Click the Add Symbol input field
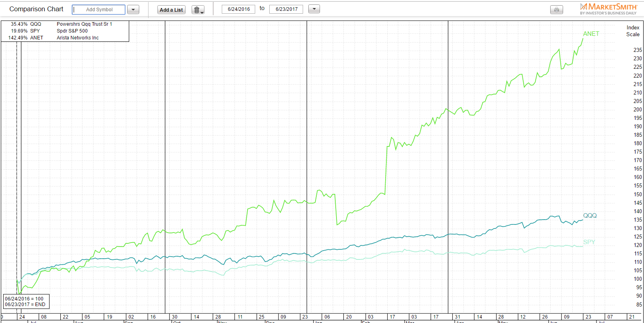Screen dimensions: 644x323 (99, 10)
